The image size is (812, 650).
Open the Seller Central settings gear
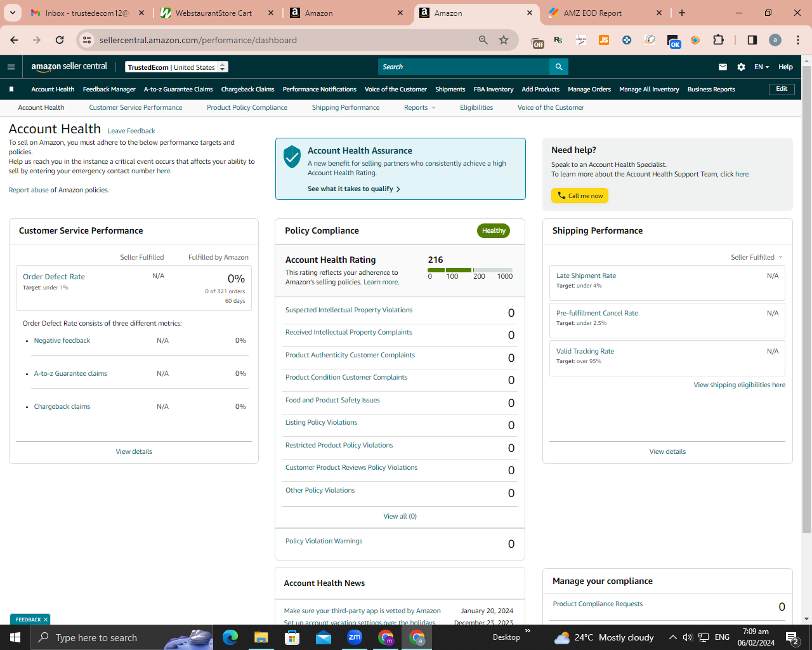741,67
